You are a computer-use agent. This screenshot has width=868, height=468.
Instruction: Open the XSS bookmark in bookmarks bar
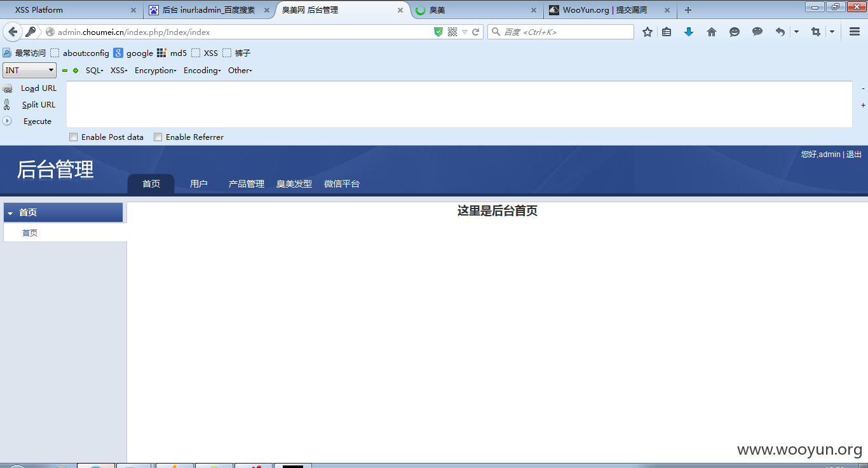click(205, 53)
